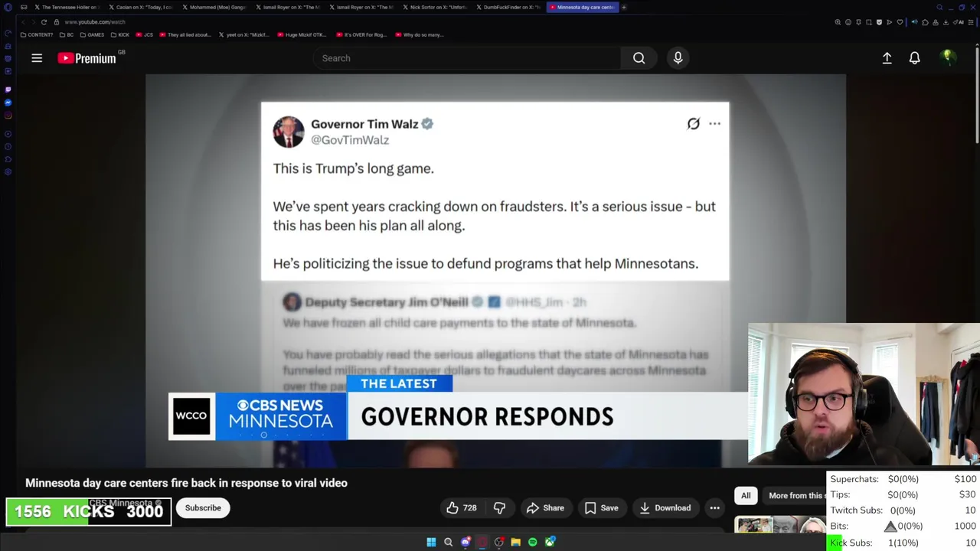This screenshot has height=551, width=980.
Task: Open Windows Start menu
Action: coord(431,542)
